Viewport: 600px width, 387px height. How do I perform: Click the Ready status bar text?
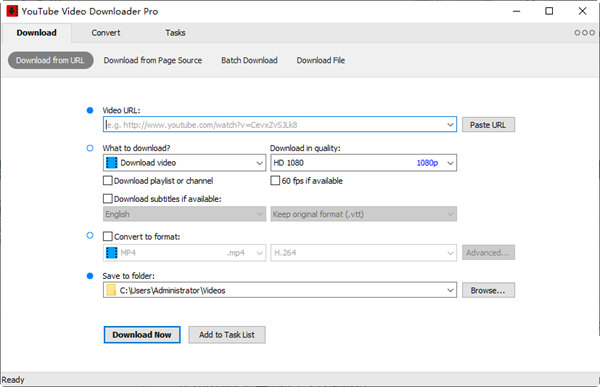pyautogui.click(x=13, y=380)
